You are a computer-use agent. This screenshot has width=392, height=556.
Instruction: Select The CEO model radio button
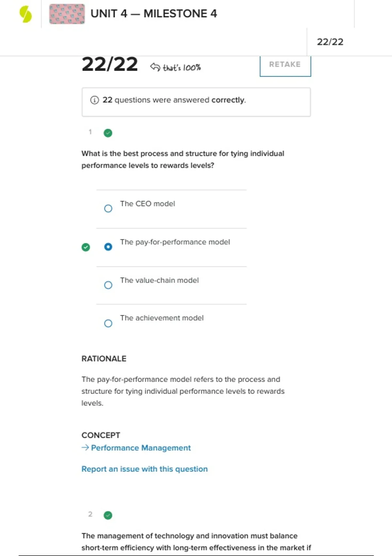108,208
